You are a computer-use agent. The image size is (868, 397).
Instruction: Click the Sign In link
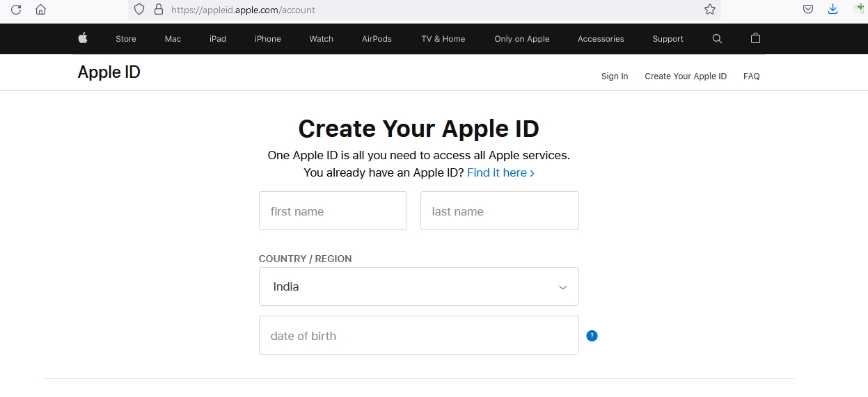pos(615,76)
